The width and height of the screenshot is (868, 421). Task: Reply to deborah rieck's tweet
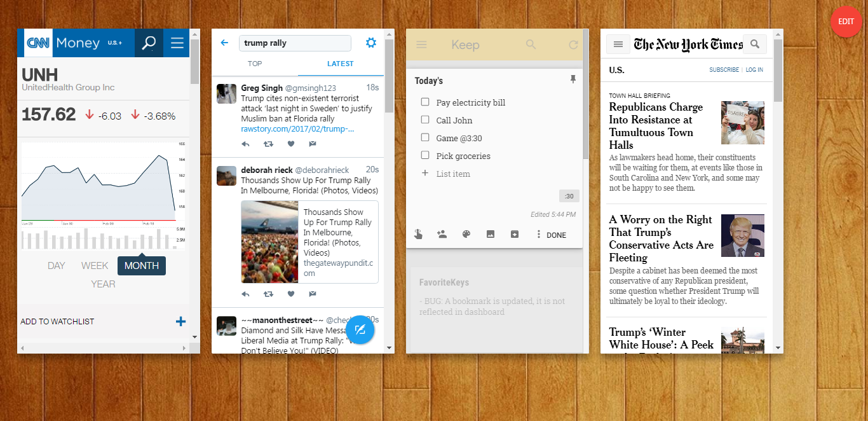point(246,294)
